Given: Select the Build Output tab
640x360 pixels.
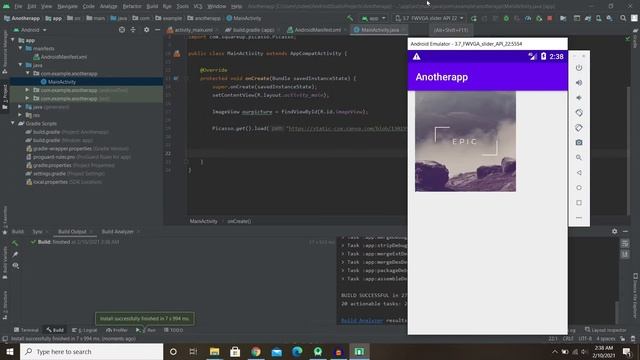Looking at the screenshot, I should [x=72, y=231].
